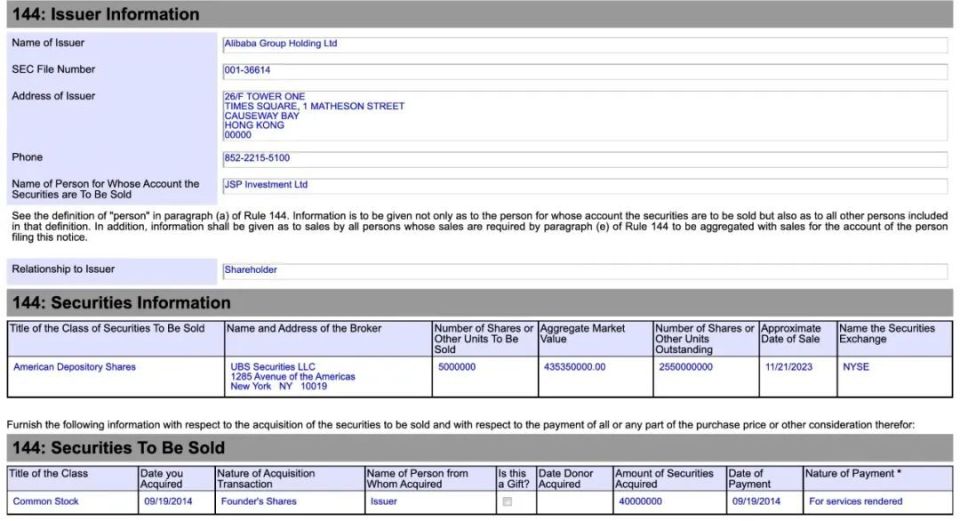The width and height of the screenshot is (960, 521).
Task: Click 'Number of Shares or Other Units Outstanding' header
Action: pyautogui.click(x=705, y=339)
